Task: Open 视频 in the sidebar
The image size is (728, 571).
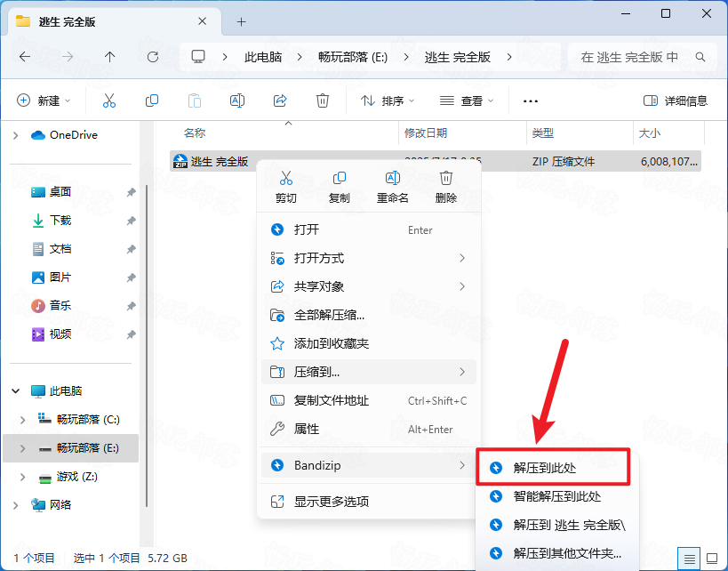Action: point(60,334)
